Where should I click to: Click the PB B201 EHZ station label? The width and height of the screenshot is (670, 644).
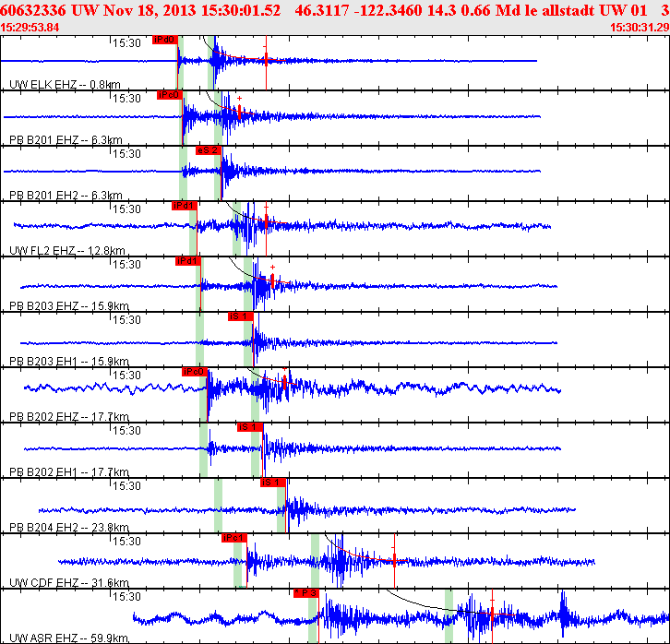tap(66, 139)
